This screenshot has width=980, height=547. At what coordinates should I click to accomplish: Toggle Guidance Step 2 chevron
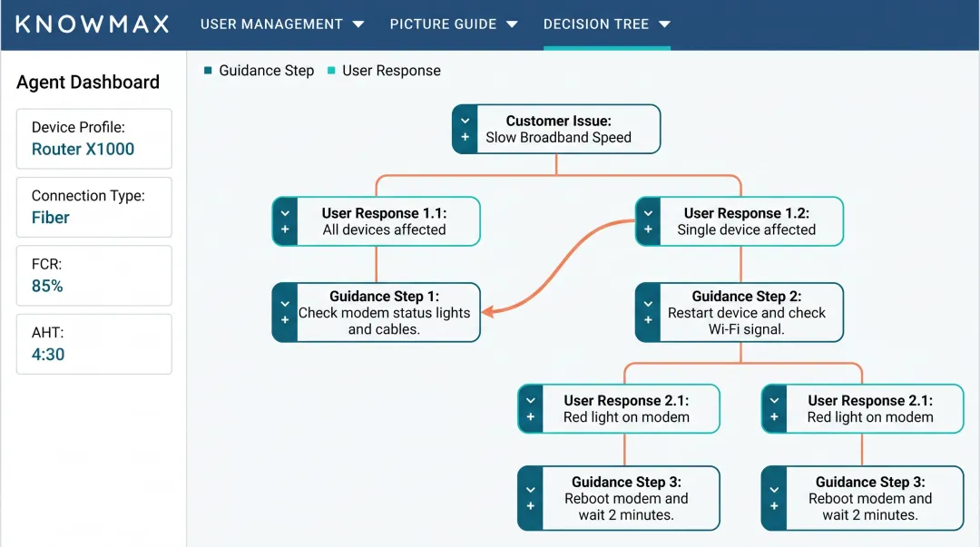[x=648, y=304]
